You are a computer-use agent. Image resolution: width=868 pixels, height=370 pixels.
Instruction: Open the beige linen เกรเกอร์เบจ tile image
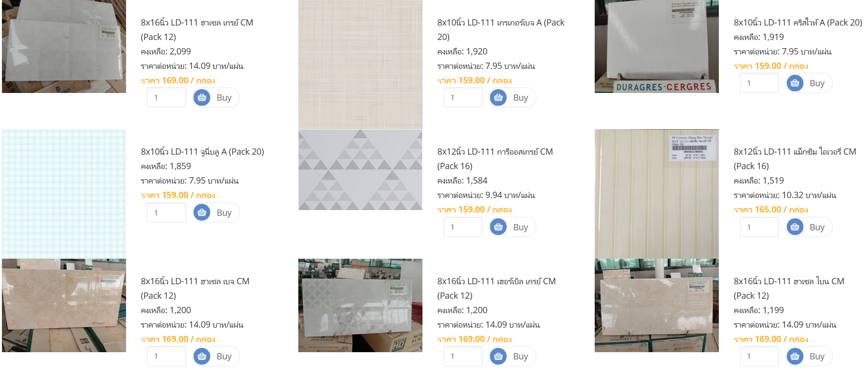click(360, 65)
